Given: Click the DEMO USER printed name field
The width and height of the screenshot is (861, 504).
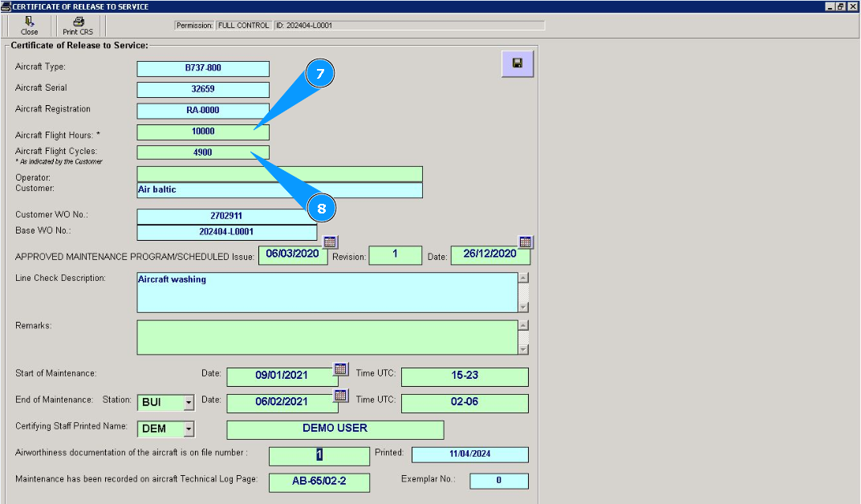Looking at the screenshot, I should coord(335,429).
